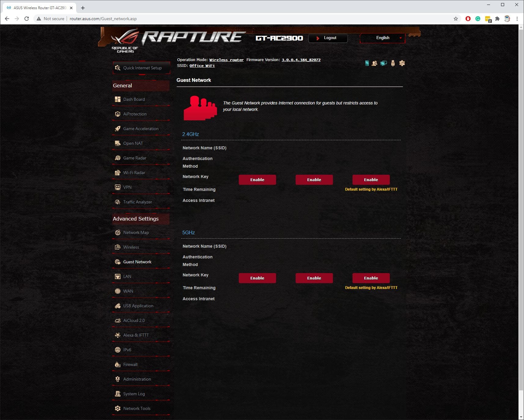This screenshot has height=420, width=524.
Task: Click the scrollbar down arrow
Action: tap(521, 417)
